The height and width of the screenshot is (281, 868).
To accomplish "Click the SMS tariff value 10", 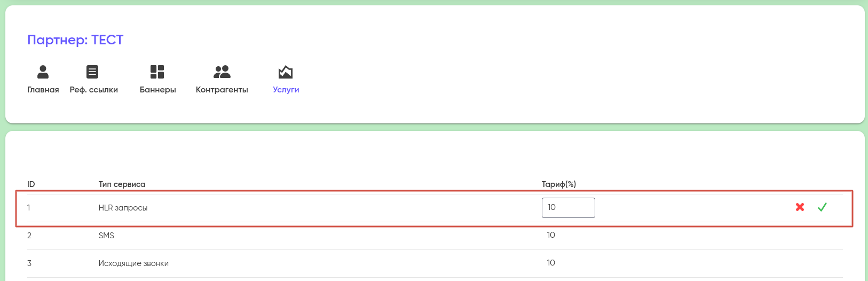I will [551, 235].
